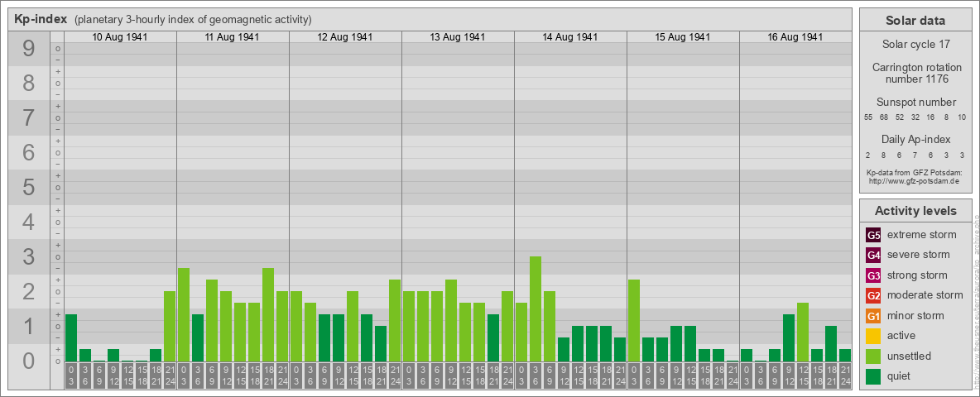Select the 13 Aug 1941 date header
The height and width of the screenshot is (397, 980).
[x=458, y=37]
